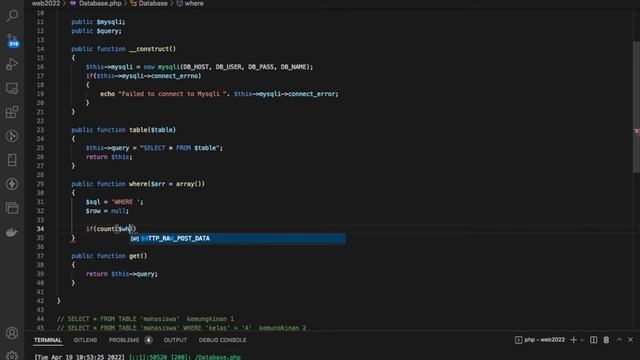Click the problems count badge 4
This screenshot has height=360, width=640.
point(148,340)
